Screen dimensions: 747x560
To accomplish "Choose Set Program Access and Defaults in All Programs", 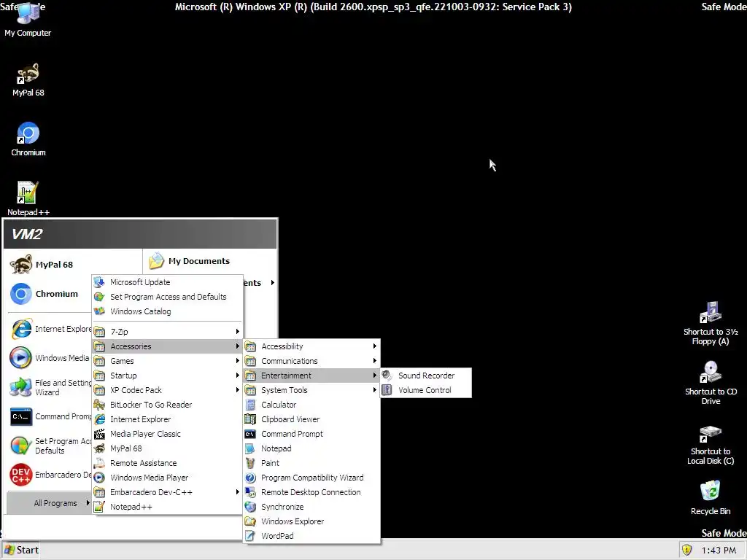I will [x=167, y=297].
